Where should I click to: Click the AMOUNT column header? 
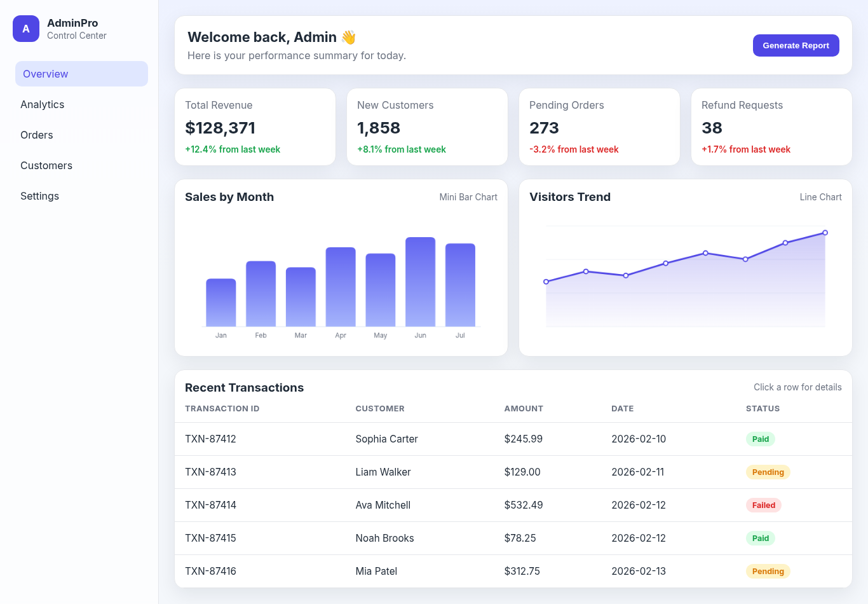click(524, 408)
